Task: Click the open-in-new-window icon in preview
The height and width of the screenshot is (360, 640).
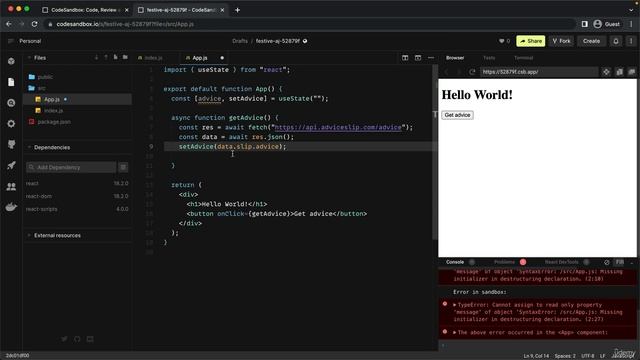Action: coord(620,72)
